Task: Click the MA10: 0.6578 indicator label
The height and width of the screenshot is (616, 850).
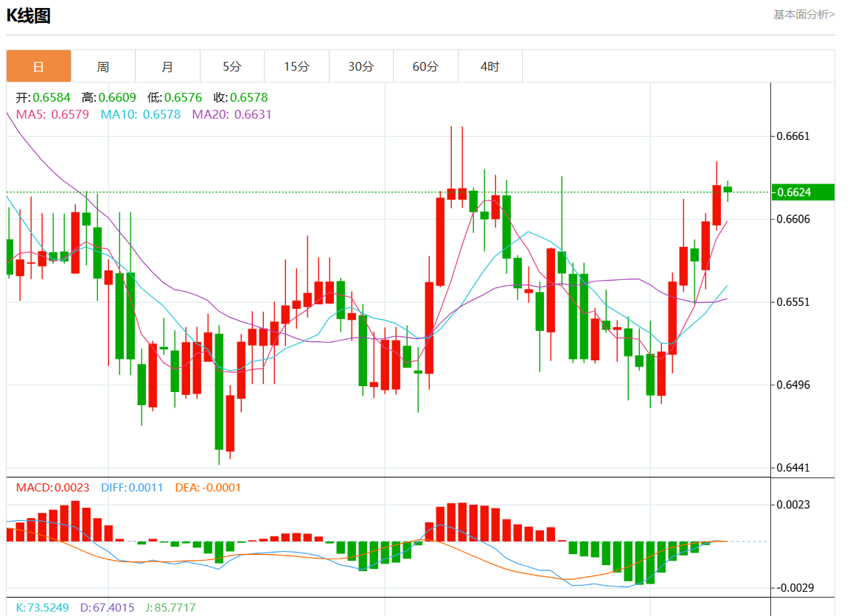Action: (140, 114)
